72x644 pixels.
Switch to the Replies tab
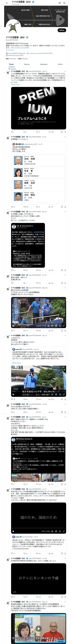(27, 64)
